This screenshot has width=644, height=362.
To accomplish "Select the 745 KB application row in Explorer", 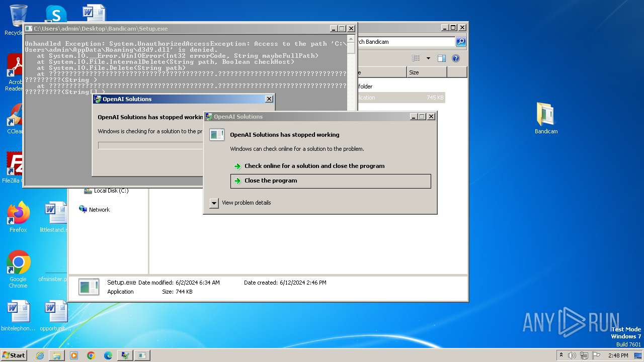I will tap(400, 98).
